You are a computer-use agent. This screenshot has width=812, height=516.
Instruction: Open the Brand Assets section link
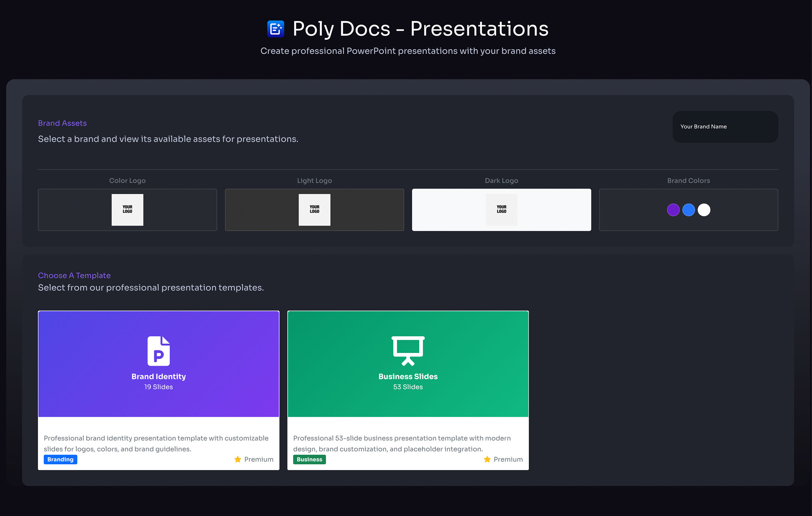click(x=62, y=123)
